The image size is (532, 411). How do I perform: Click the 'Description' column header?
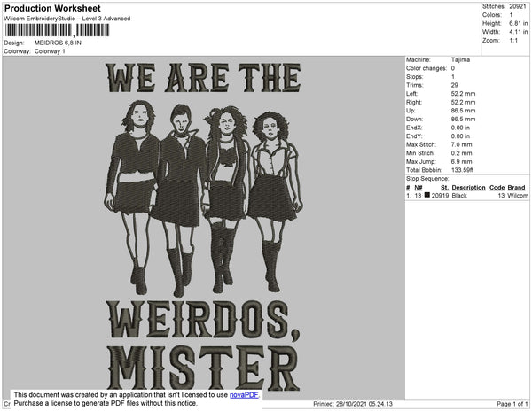[x=468, y=188]
